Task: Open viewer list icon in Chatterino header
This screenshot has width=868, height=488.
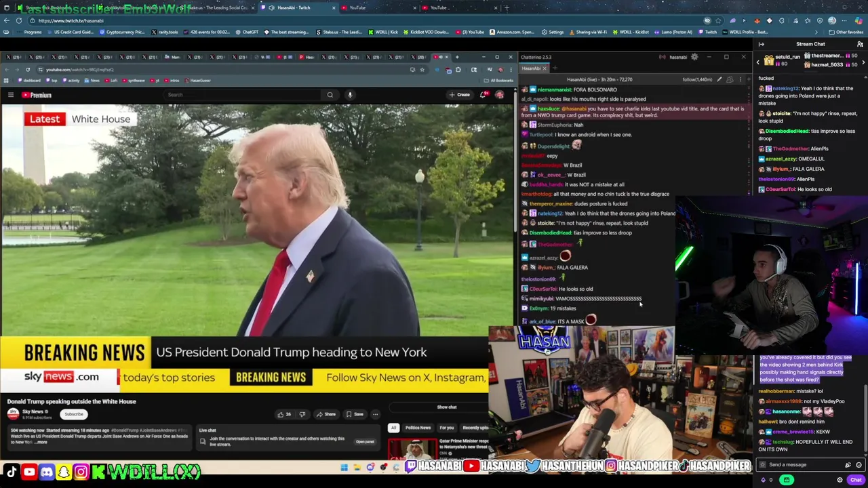Action: pos(730,79)
